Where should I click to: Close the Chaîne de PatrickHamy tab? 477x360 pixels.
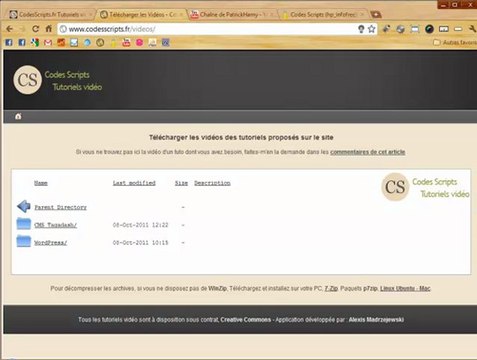pyautogui.click(x=272, y=15)
